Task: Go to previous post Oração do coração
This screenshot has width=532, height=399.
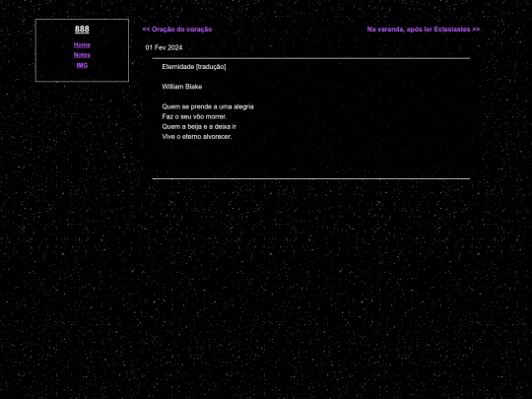Action: point(177,30)
